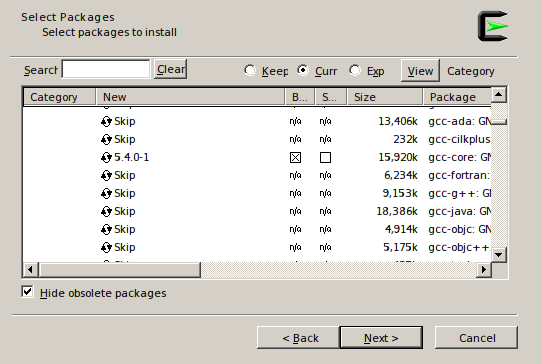Click the package list scroll down arrow
Viewport: 542px width, 364px height.
[498, 255]
